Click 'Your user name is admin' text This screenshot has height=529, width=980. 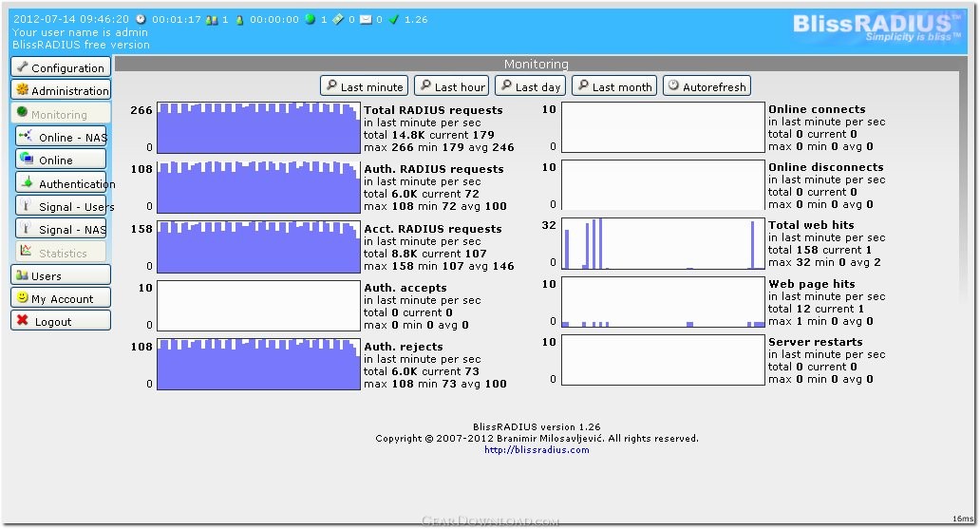pos(80,32)
